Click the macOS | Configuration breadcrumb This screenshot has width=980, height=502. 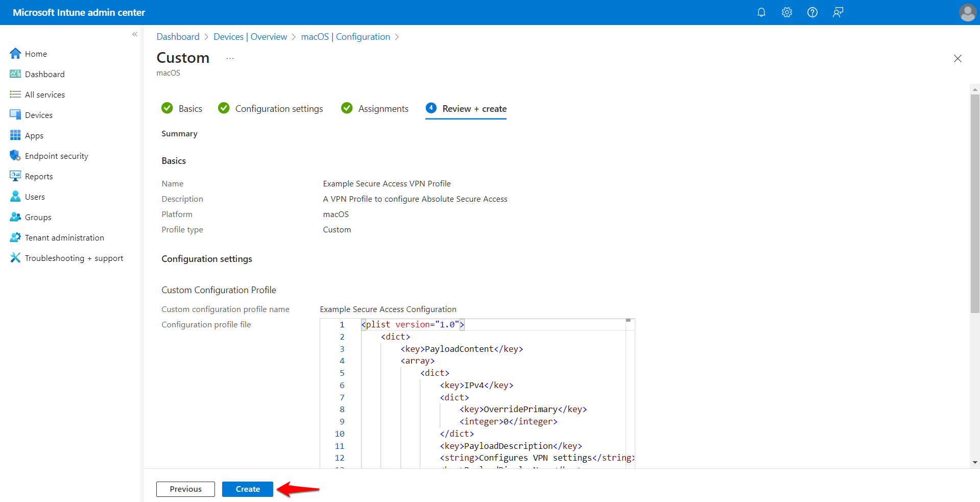point(346,37)
